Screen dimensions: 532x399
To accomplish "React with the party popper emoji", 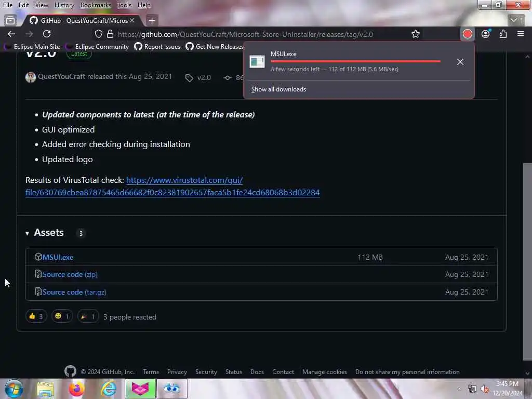I will [88, 316].
